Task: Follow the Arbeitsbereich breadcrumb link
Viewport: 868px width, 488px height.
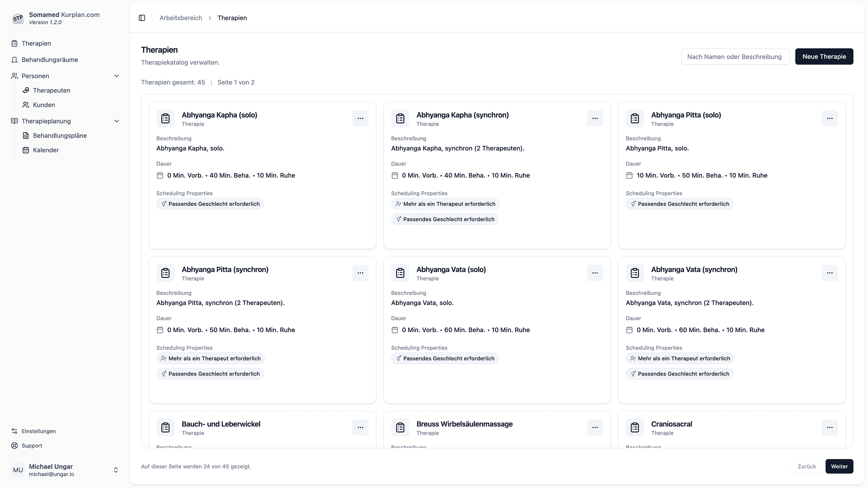Action: (x=181, y=18)
